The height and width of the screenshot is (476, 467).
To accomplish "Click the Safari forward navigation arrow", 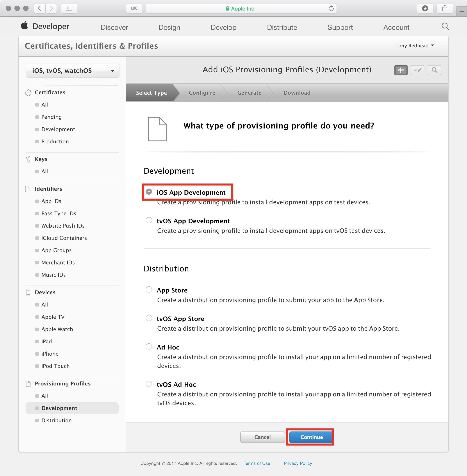I will [x=51, y=8].
